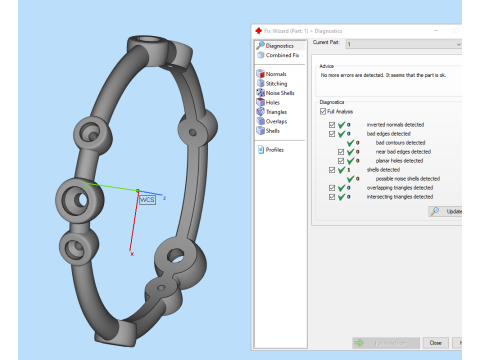Open the Noise Shells fix page
This screenshot has width=480, height=360.
(x=276, y=93)
